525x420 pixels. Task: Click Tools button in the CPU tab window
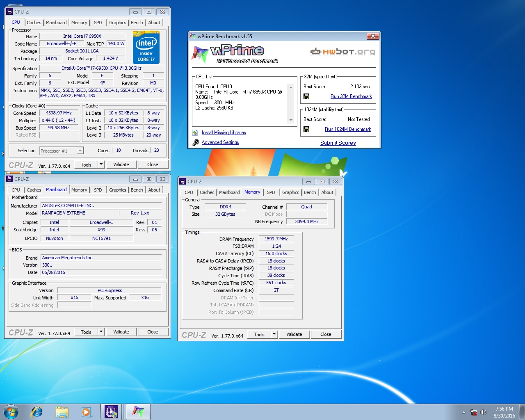tap(86, 164)
